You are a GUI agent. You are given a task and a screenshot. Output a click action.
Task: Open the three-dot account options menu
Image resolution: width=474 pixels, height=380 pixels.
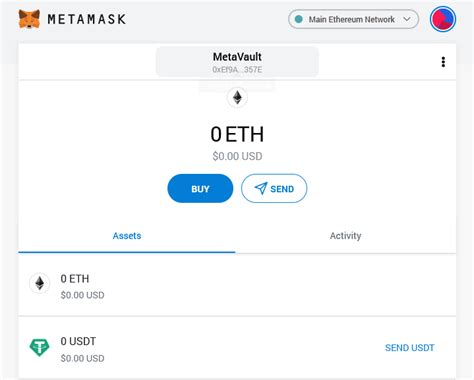click(x=443, y=62)
